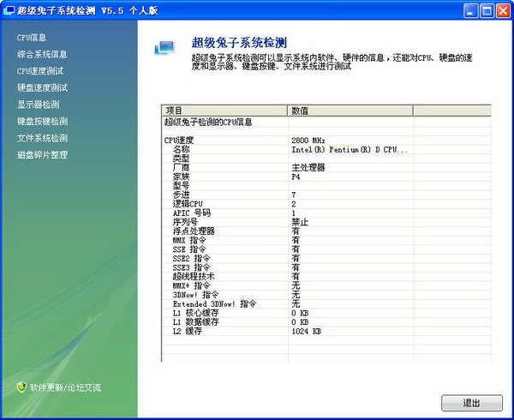Image resolution: width=514 pixels, height=420 pixels.
Task: Select the L1 数据缓存 row
Action: click(326, 322)
